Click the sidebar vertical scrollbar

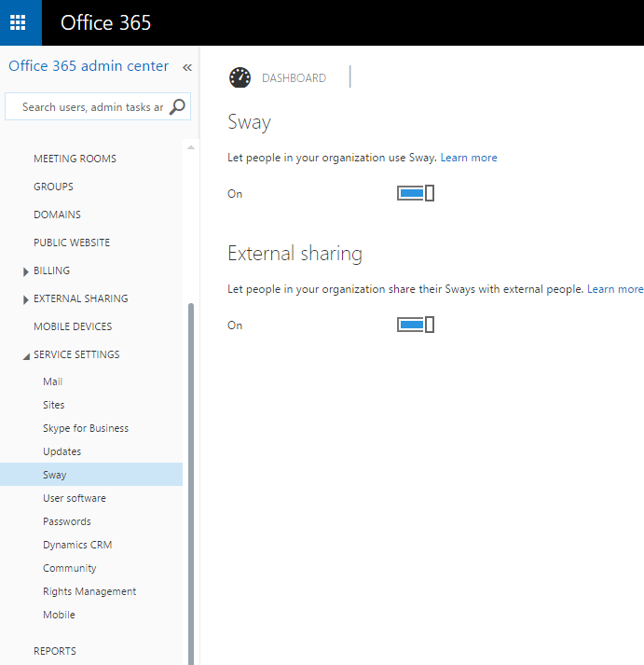pos(192,466)
